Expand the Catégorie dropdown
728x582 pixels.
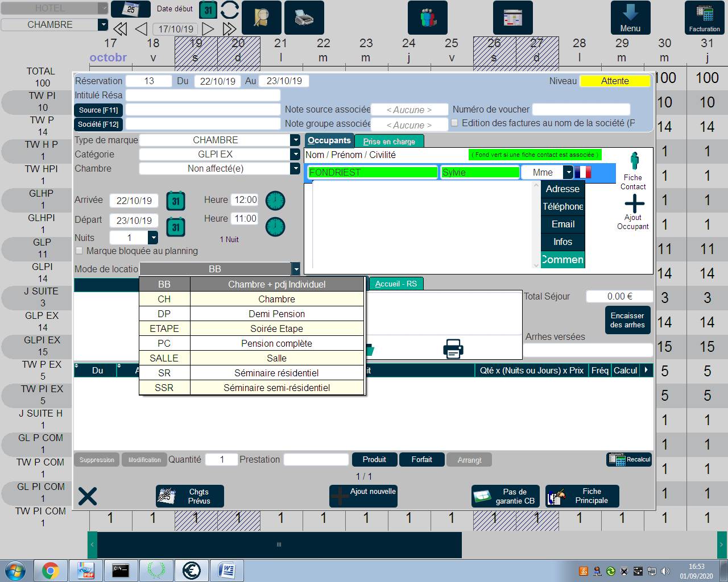point(295,154)
